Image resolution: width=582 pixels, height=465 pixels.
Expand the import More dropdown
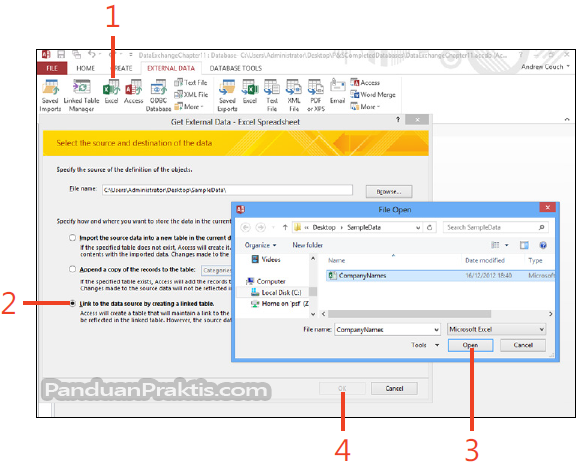189,107
